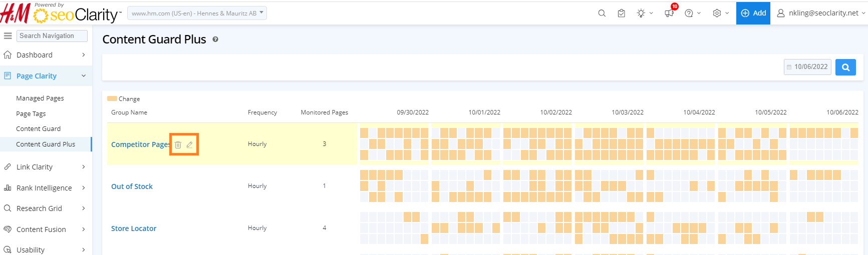Click the blue search button beside date
Screen dimensions: 868x255
[x=845, y=67]
